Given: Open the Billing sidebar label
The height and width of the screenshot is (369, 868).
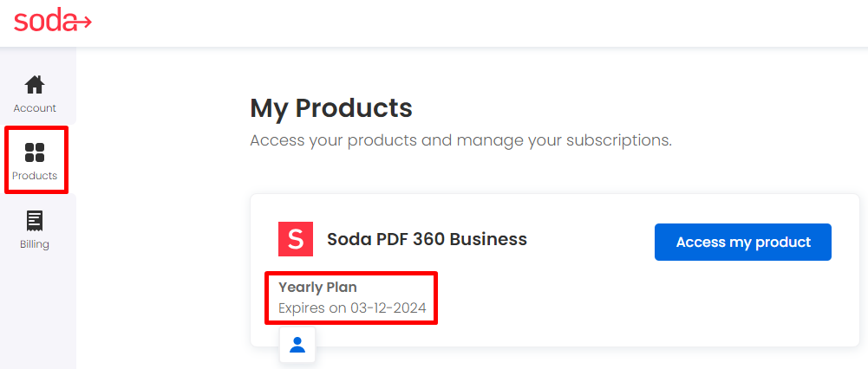Looking at the screenshot, I should click(35, 244).
